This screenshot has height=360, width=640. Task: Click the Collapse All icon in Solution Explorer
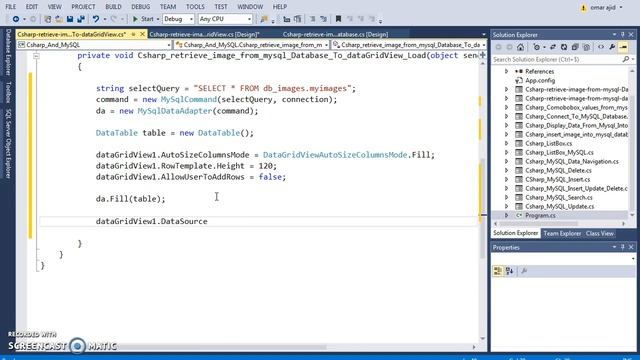pyautogui.click(x=575, y=47)
